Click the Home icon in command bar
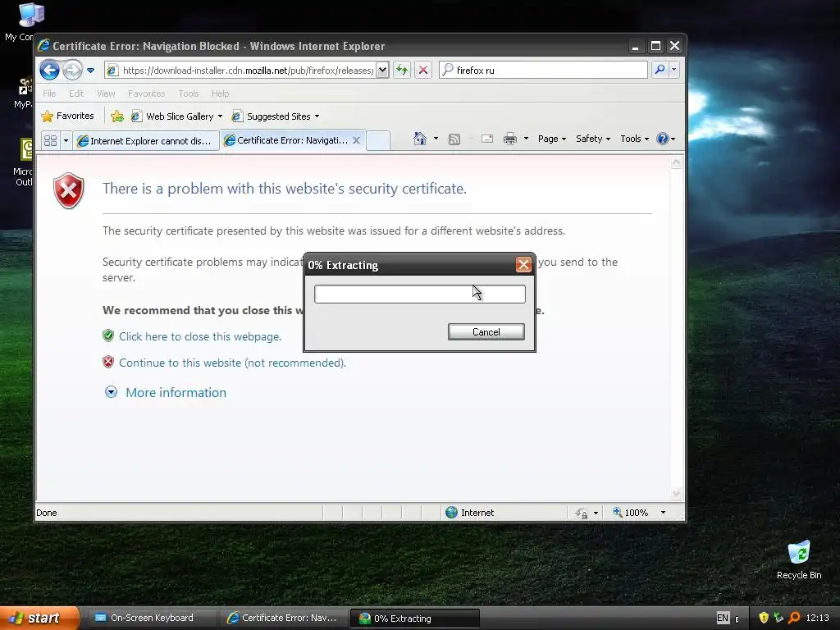840x630 pixels. coord(419,139)
